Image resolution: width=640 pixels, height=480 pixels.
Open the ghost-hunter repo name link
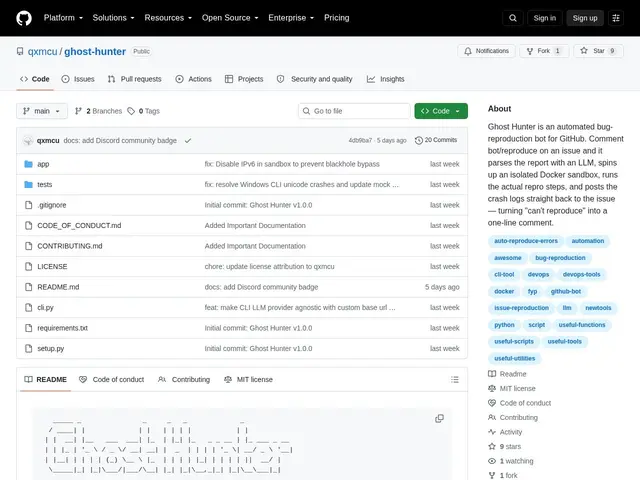point(95,51)
